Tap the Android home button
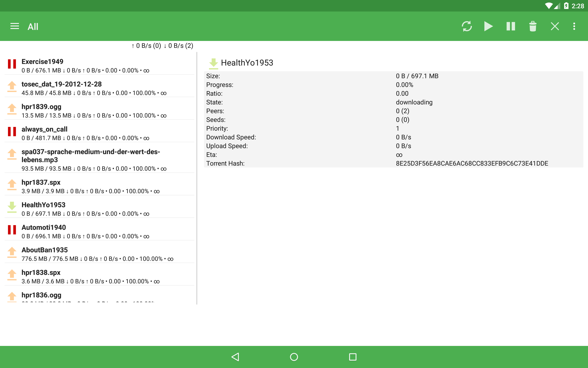 [294, 357]
